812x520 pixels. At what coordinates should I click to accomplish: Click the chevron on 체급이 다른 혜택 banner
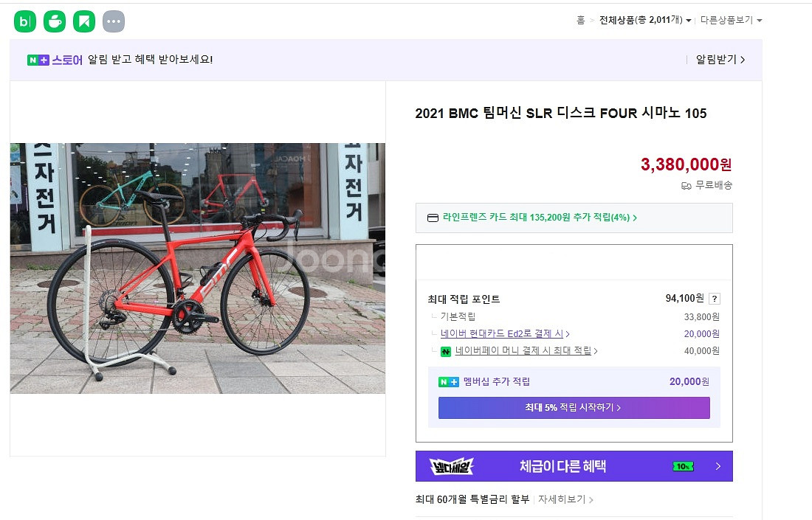point(717,466)
